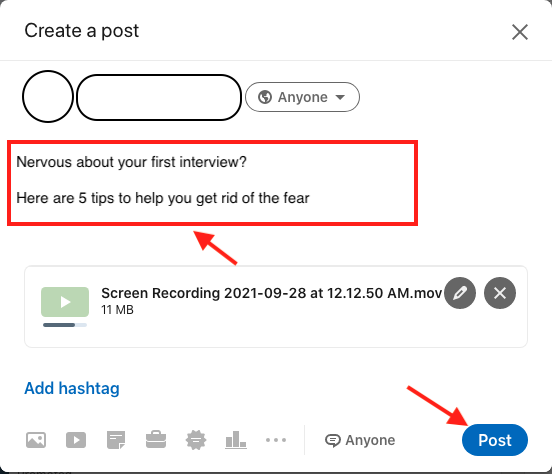Add a video using the play icon
Viewport: 552px width, 474px height.
click(76, 440)
